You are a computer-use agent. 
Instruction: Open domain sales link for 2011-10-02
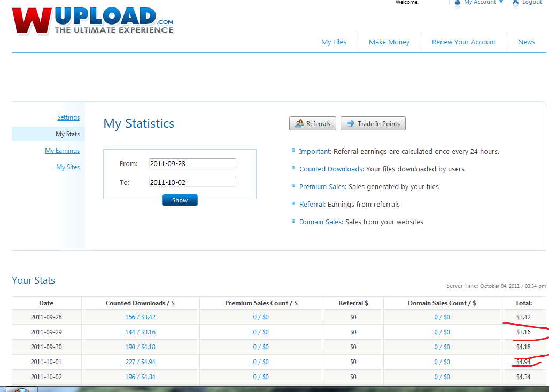442,377
